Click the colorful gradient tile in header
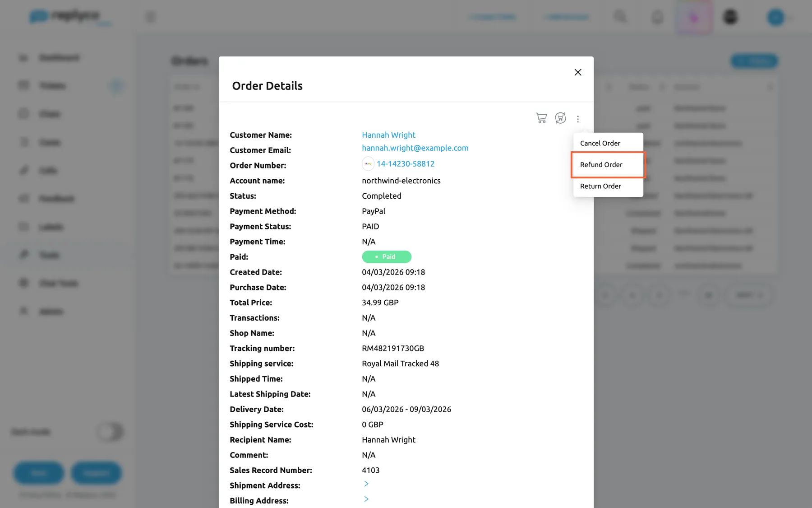Image resolution: width=812 pixels, height=508 pixels. point(694,17)
